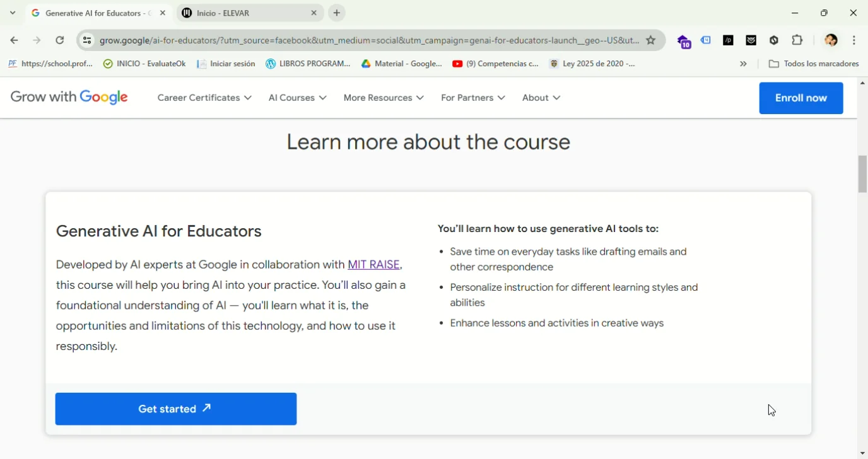Expand More Resources menu

[384, 98]
